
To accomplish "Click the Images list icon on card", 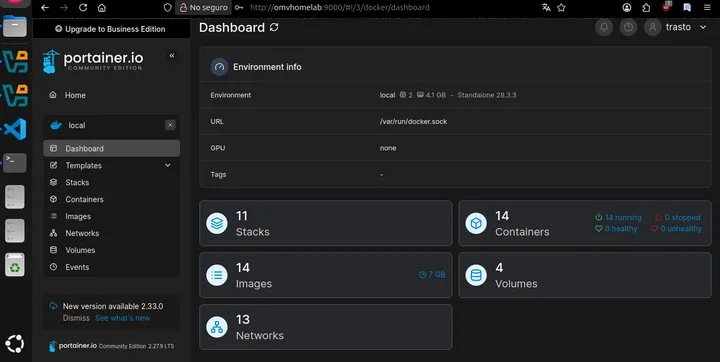I will click(217, 275).
